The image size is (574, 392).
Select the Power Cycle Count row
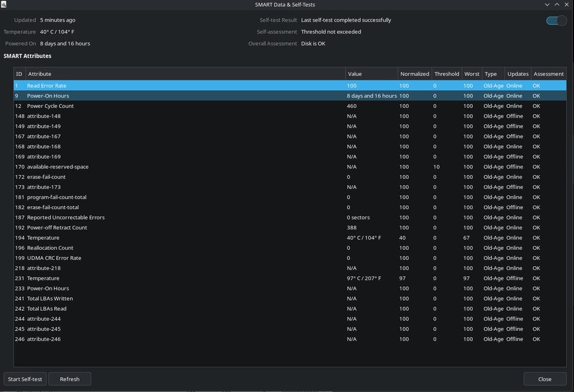(290, 106)
